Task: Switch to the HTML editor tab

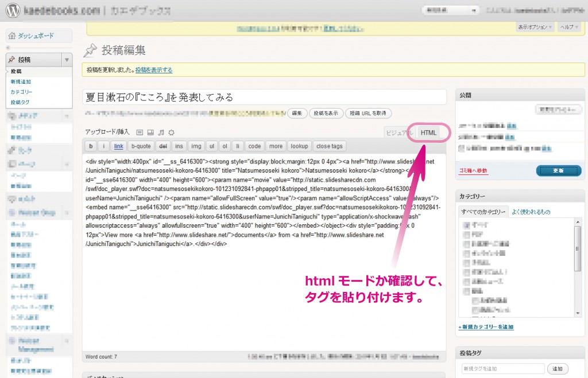Action: pyautogui.click(x=428, y=133)
